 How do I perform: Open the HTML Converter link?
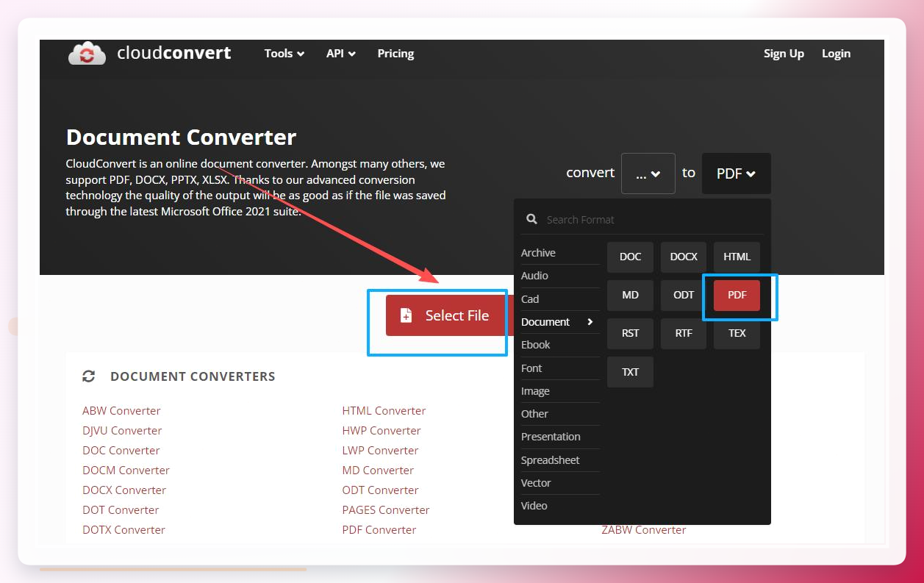coord(384,411)
